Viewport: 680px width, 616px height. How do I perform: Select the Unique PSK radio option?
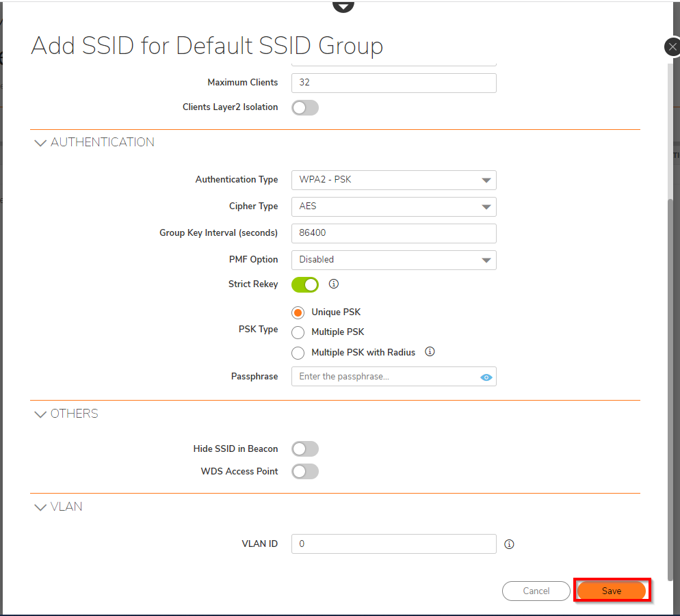[298, 312]
